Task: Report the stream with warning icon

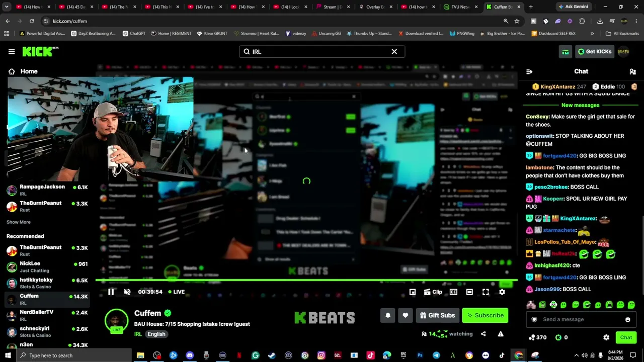Action: click(x=501, y=334)
